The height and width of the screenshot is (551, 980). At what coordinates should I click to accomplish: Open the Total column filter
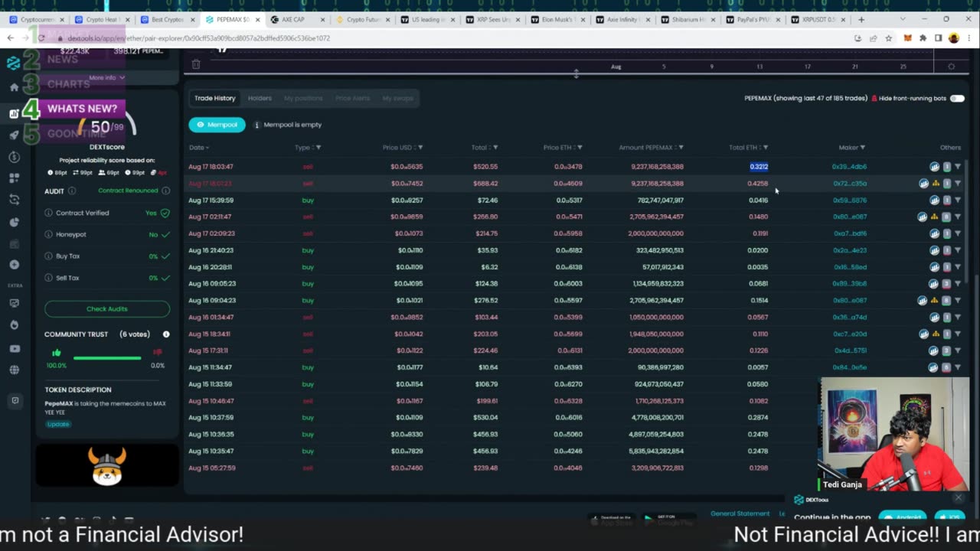(x=495, y=148)
